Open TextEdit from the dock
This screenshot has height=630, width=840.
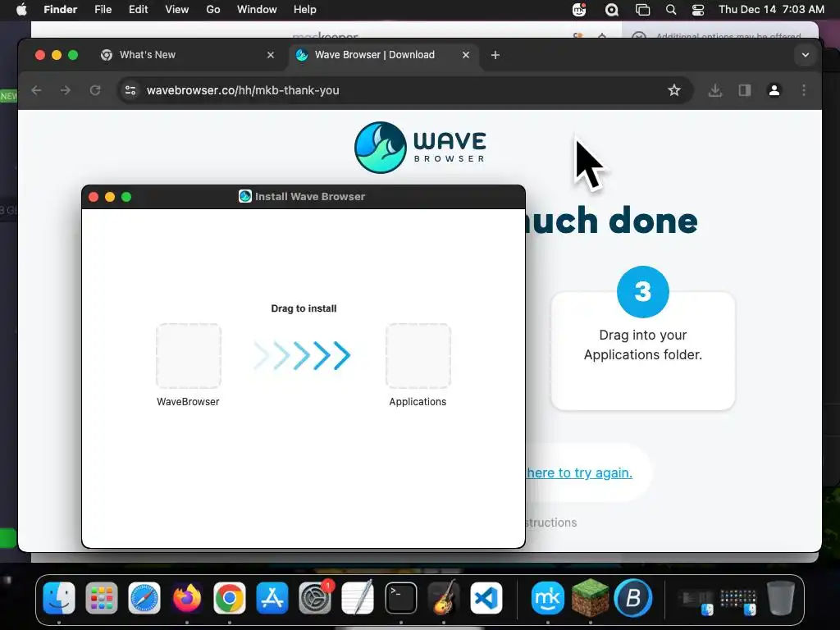(x=358, y=598)
